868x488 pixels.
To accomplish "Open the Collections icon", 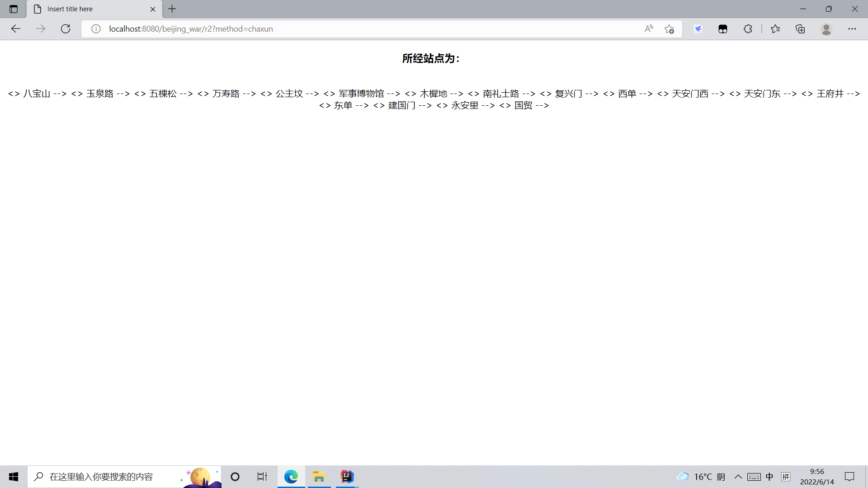I will point(800,29).
